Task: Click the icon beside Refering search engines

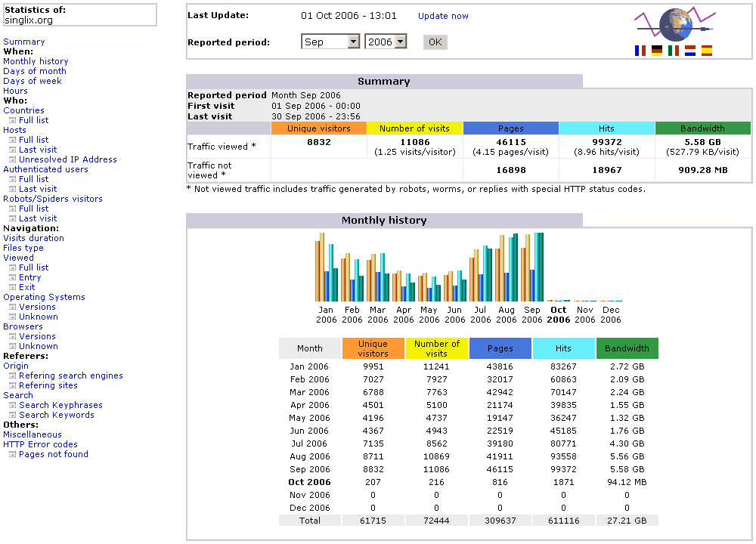Action: tap(12, 376)
